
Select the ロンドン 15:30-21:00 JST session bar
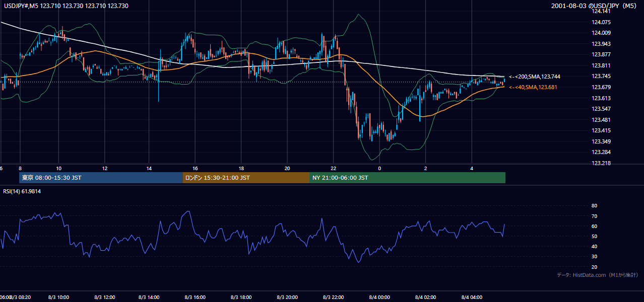point(246,178)
